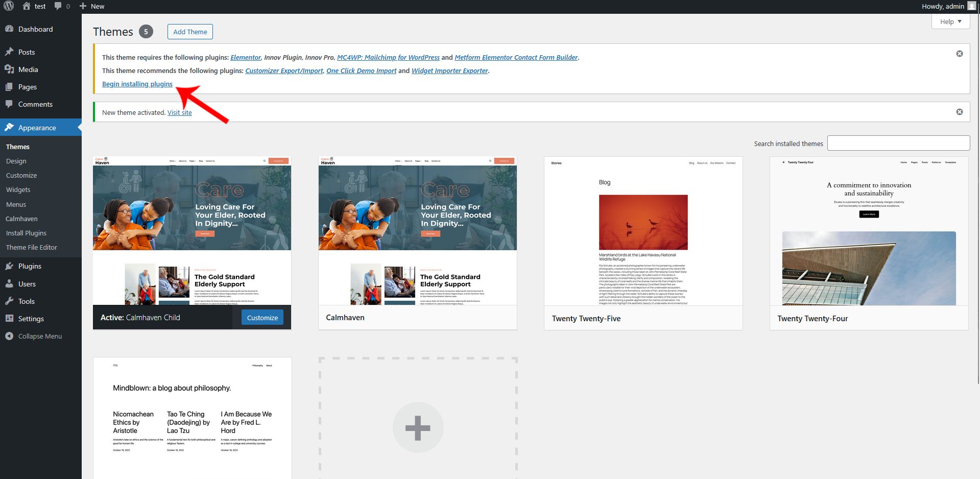This screenshot has height=479, width=980.
Task: Click the Tools wrench icon
Action: 9,301
